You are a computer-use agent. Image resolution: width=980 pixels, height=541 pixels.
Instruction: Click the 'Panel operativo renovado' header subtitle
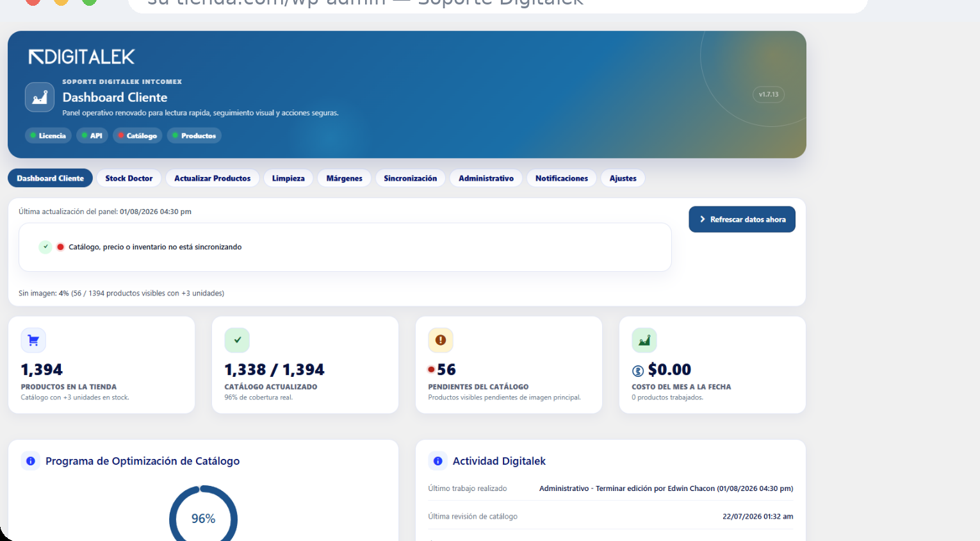(x=200, y=113)
